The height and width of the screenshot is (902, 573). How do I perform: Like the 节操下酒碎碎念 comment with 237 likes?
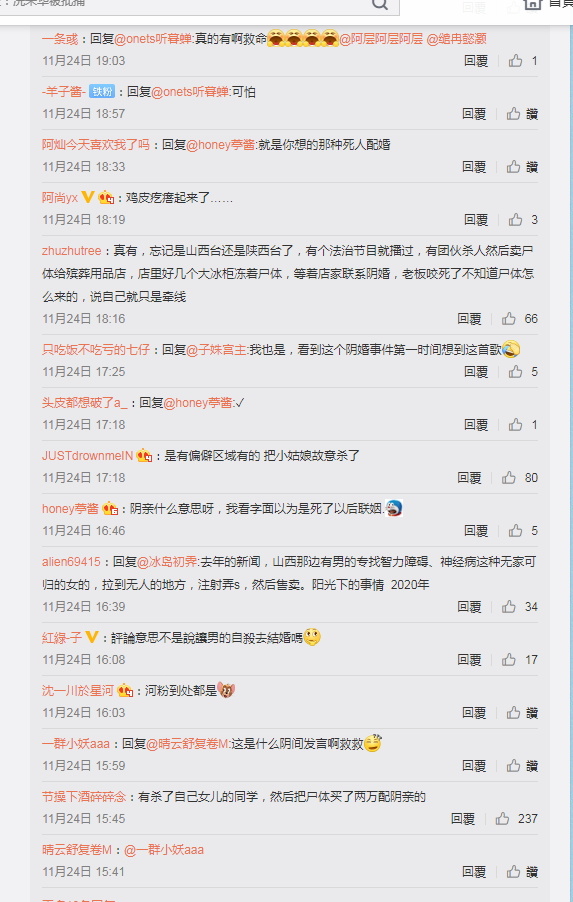pyautogui.click(x=502, y=819)
